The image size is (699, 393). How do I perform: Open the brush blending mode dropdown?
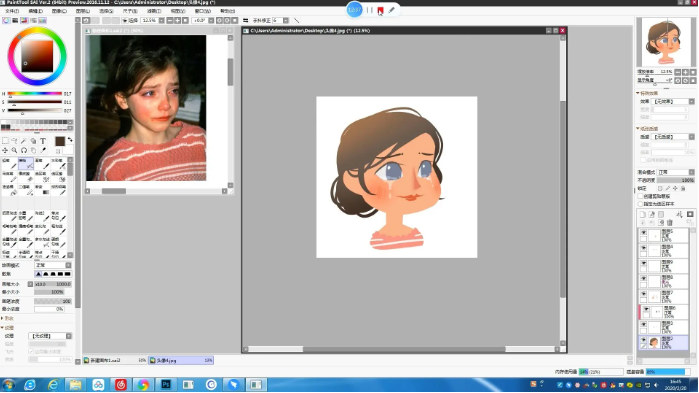(x=53, y=265)
